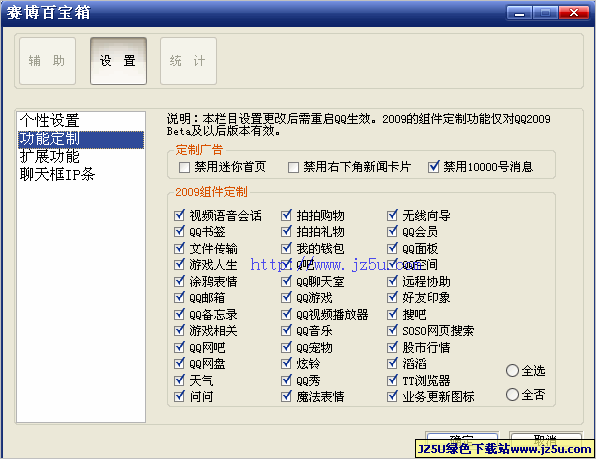Choose 聊天框IP条 in the left list
The height and width of the screenshot is (459, 596).
point(81,174)
